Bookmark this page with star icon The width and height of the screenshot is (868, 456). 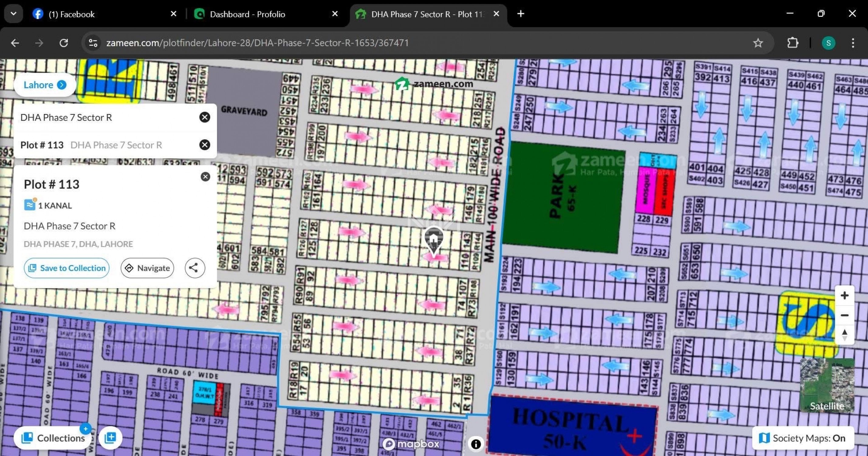(758, 43)
